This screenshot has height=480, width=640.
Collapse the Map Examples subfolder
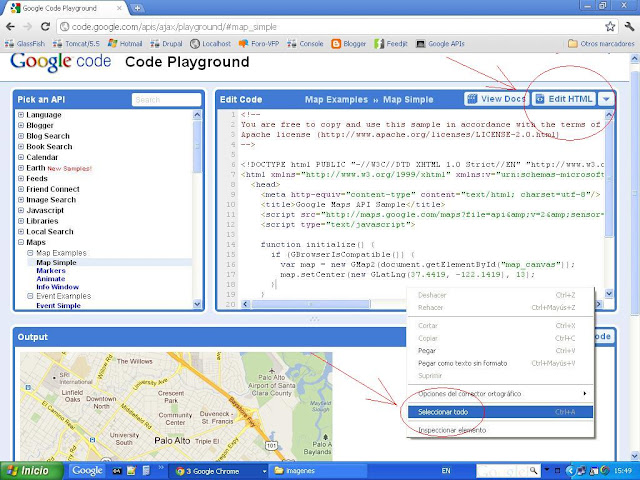pyautogui.click(x=30, y=253)
